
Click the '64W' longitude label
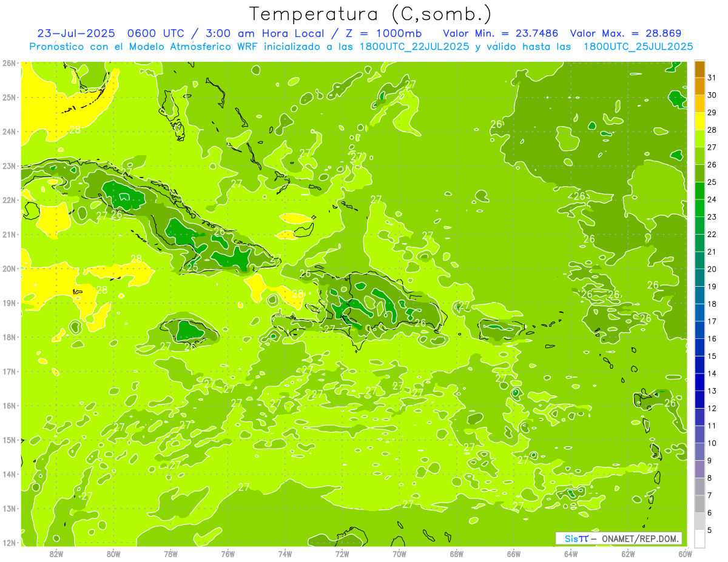(x=571, y=553)
